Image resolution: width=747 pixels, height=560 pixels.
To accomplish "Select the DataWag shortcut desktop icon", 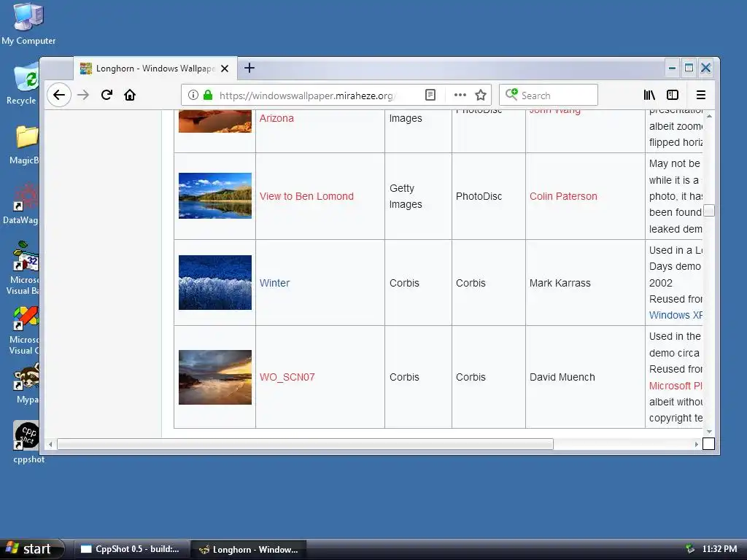I will (21, 204).
